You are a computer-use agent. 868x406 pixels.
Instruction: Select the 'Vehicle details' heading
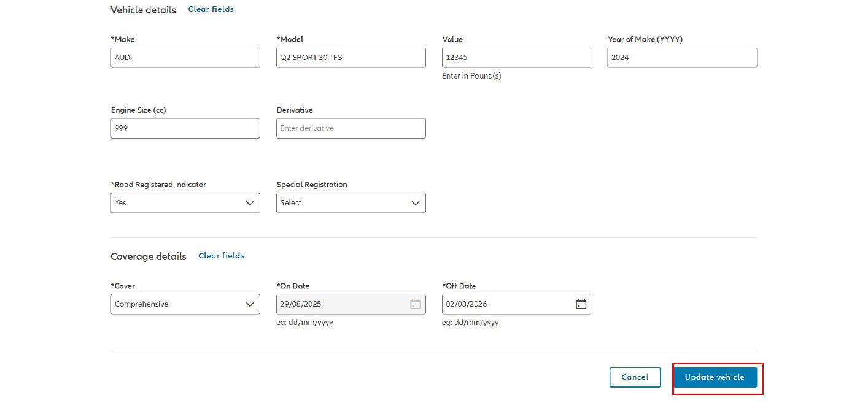143,10
